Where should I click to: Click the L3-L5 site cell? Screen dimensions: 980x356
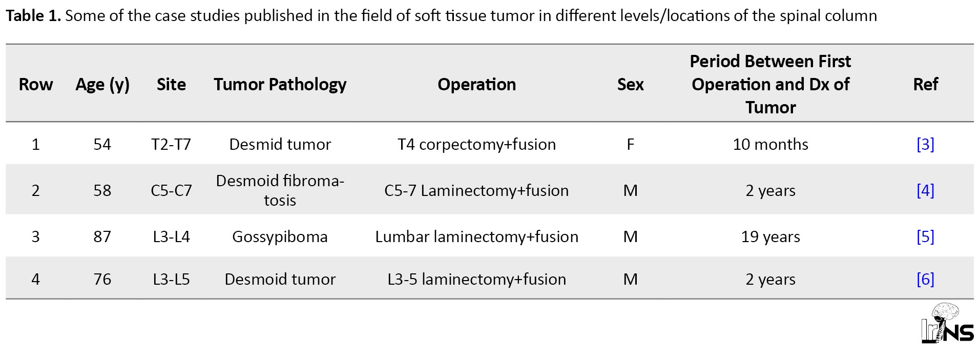click(171, 279)
